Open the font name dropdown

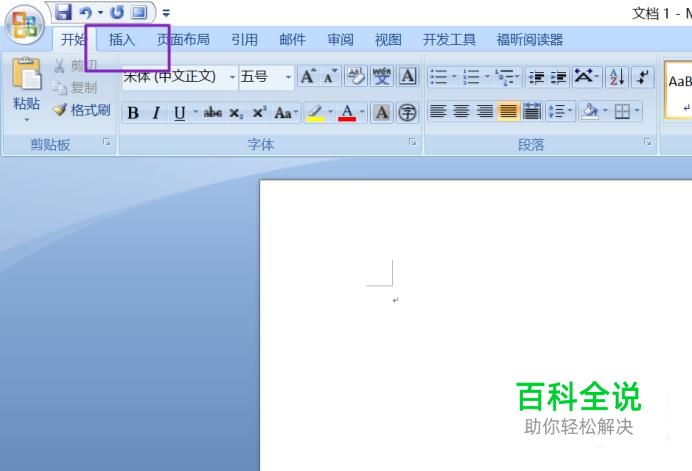232,77
